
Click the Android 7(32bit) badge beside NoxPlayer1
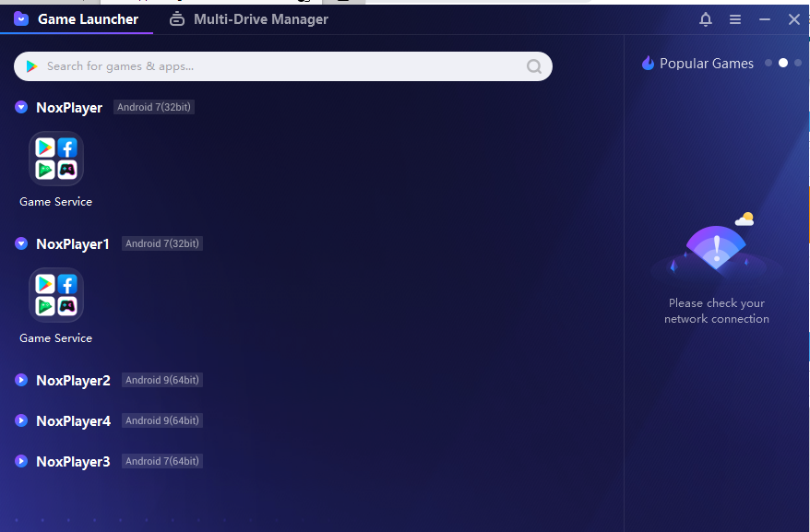pyautogui.click(x=162, y=243)
